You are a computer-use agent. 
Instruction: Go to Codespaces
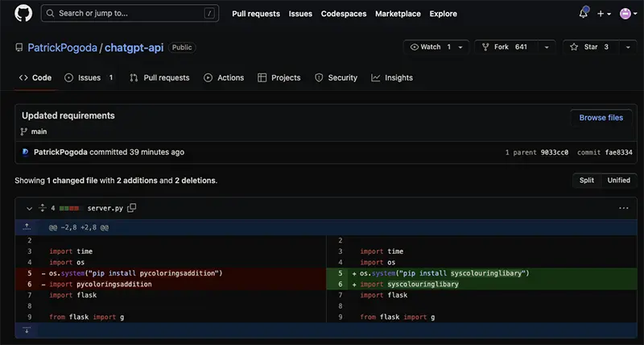point(344,14)
